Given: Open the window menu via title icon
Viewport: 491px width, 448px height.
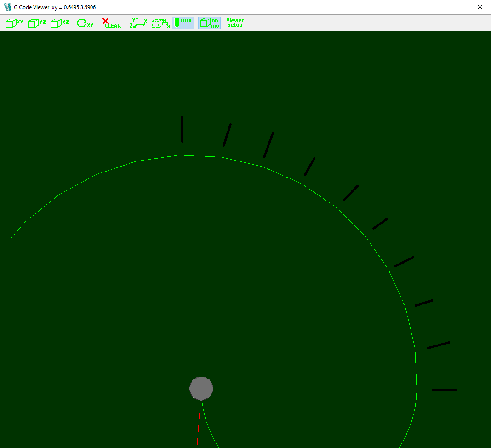Looking at the screenshot, I should point(7,7).
